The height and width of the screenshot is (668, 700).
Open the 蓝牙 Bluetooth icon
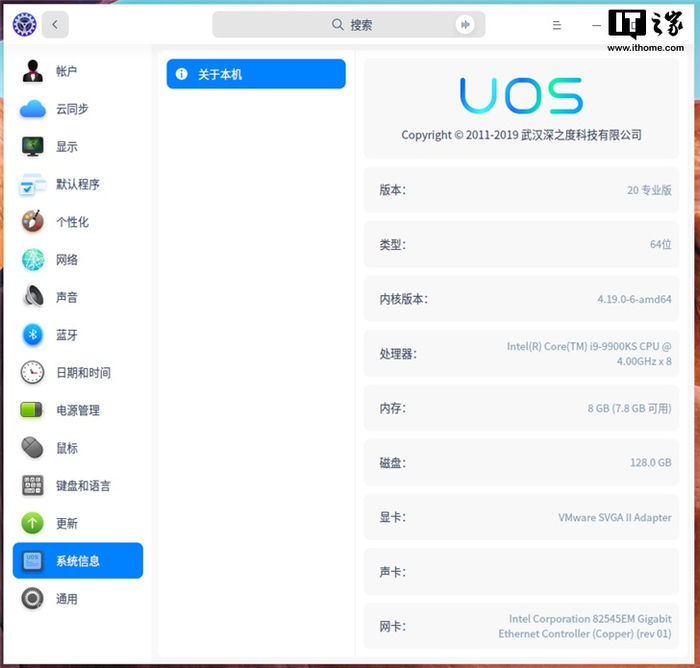33,334
